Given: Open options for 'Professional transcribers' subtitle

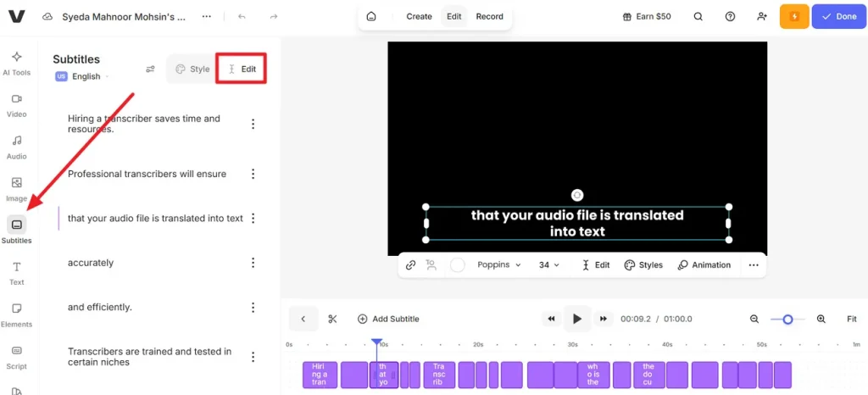Looking at the screenshot, I should click(253, 174).
